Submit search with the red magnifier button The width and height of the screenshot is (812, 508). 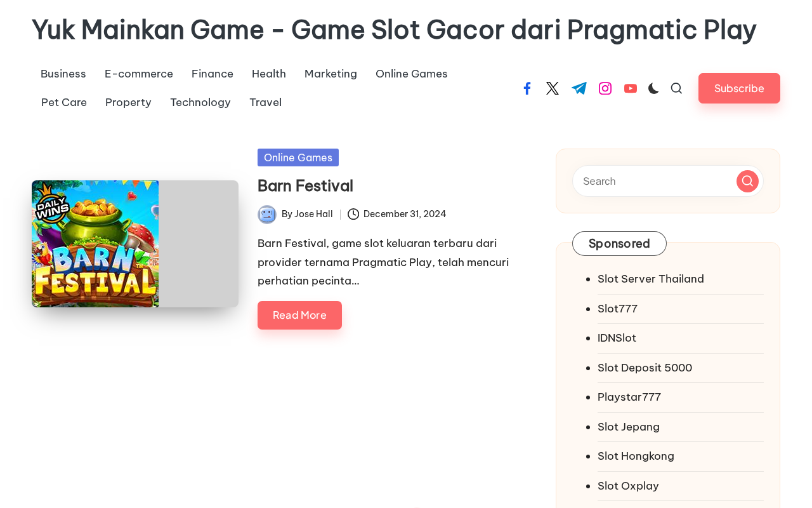[x=747, y=181]
